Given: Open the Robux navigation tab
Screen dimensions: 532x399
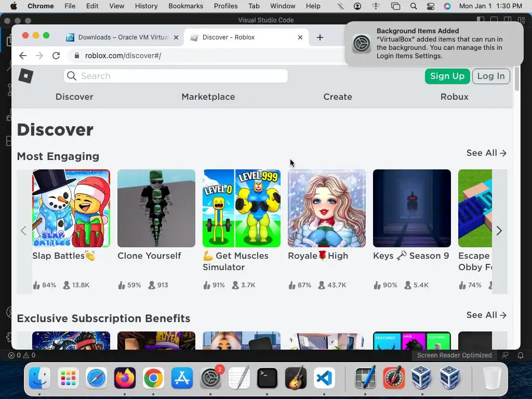Looking at the screenshot, I should pyautogui.click(x=454, y=97).
